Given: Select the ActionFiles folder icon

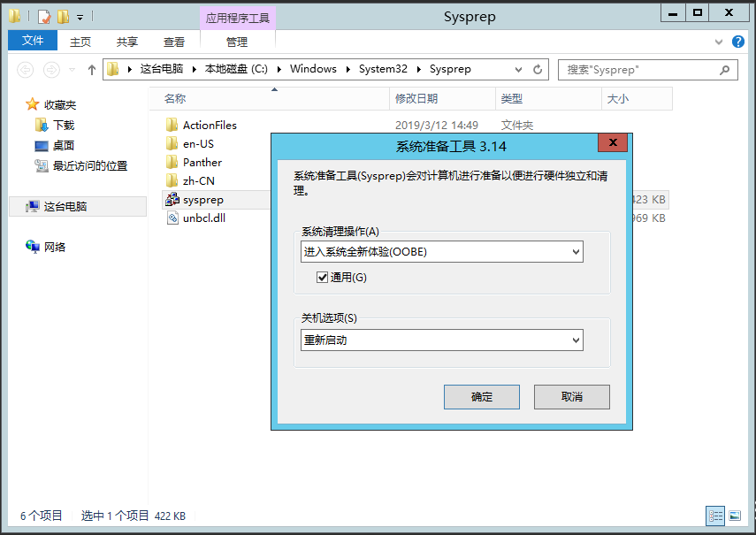Looking at the screenshot, I should (172, 126).
